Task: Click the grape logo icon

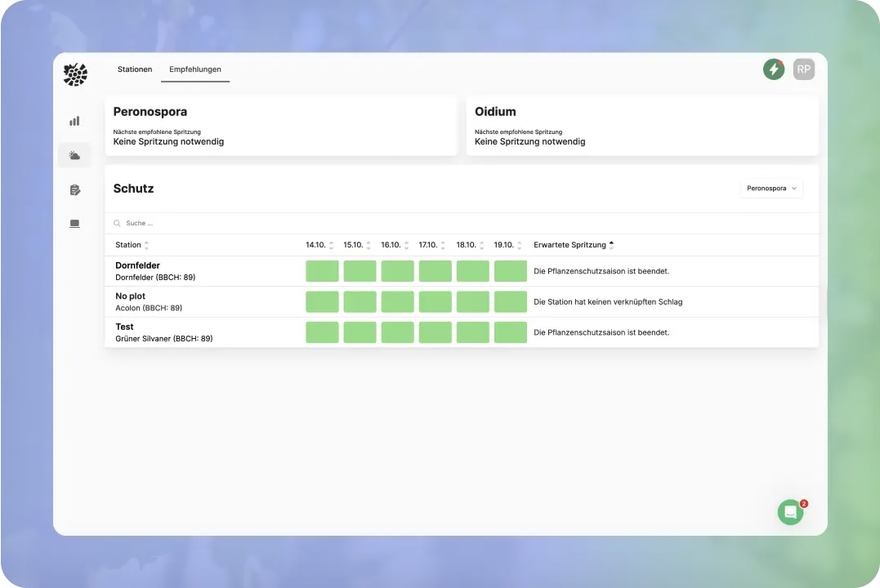Action: pyautogui.click(x=75, y=74)
